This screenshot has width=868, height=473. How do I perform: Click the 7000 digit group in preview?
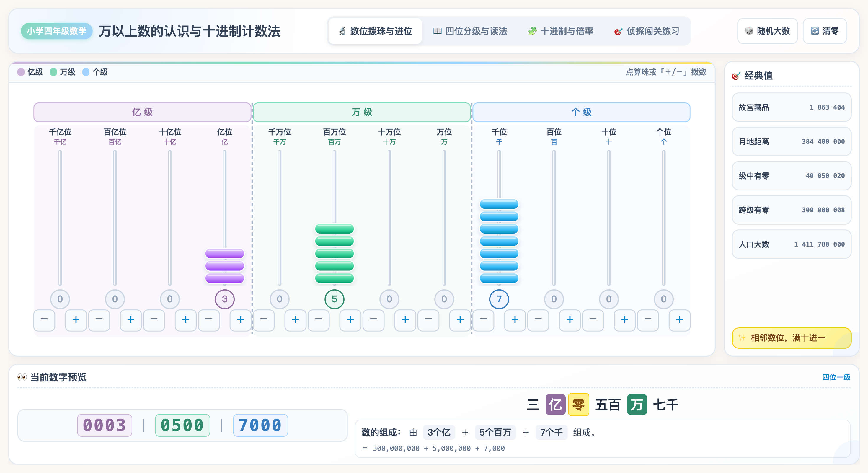pyautogui.click(x=260, y=425)
